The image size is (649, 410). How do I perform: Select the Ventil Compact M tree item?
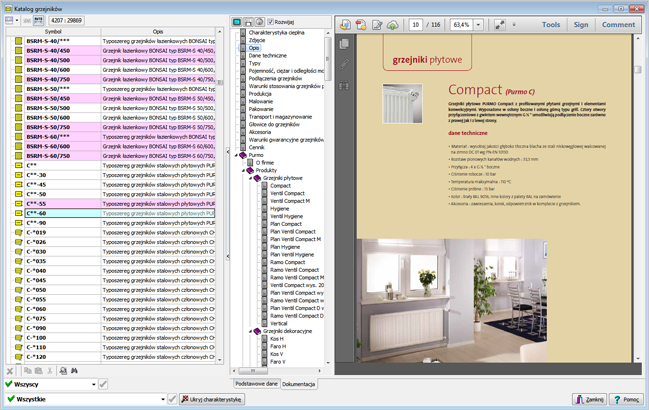[290, 201]
